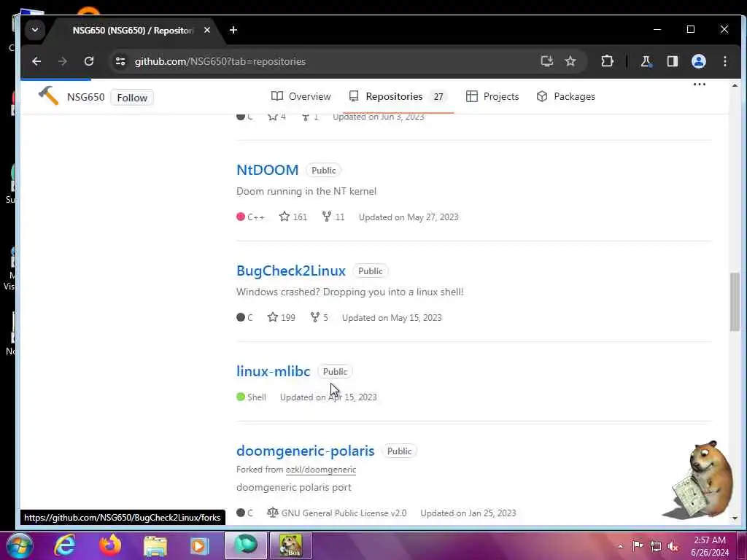Open the Chrome Labs flask icon
The width and height of the screenshot is (747, 560).
[646, 61]
